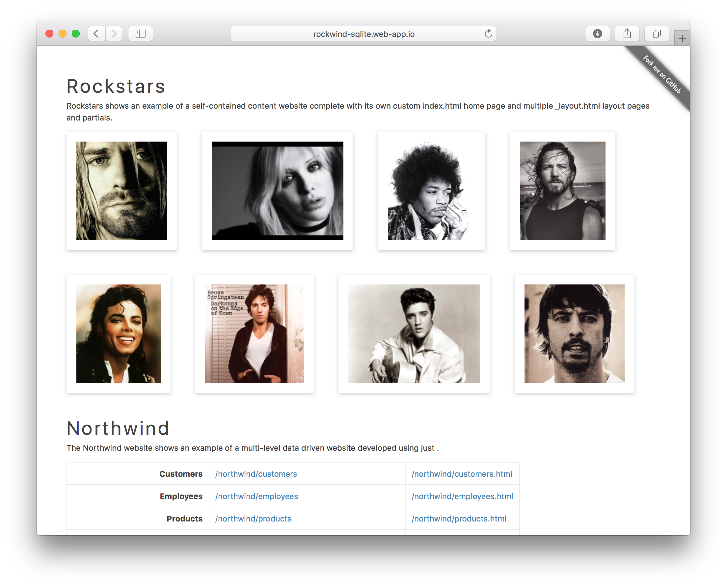Open the /northwind/customers link
The height and width of the screenshot is (588, 727).
point(256,474)
